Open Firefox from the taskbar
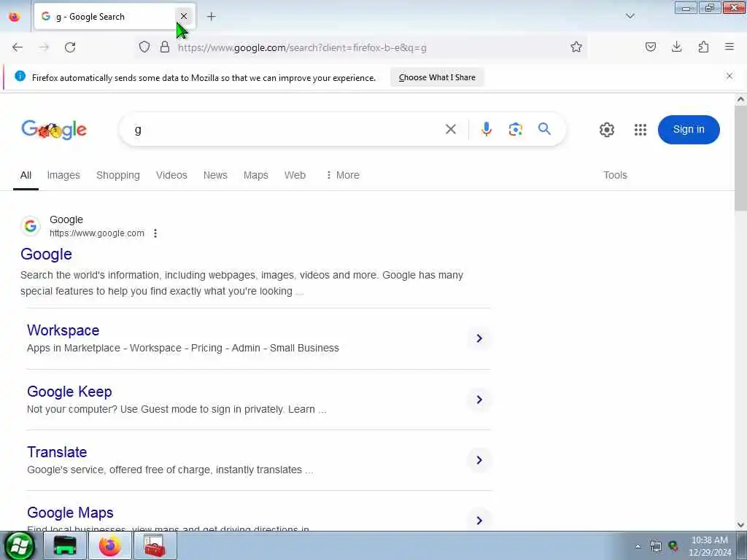 [110, 545]
